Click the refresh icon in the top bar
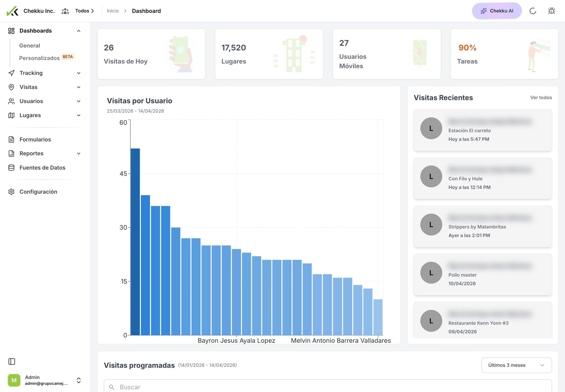Image resolution: width=565 pixels, height=392 pixels. (x=533, y=11)
